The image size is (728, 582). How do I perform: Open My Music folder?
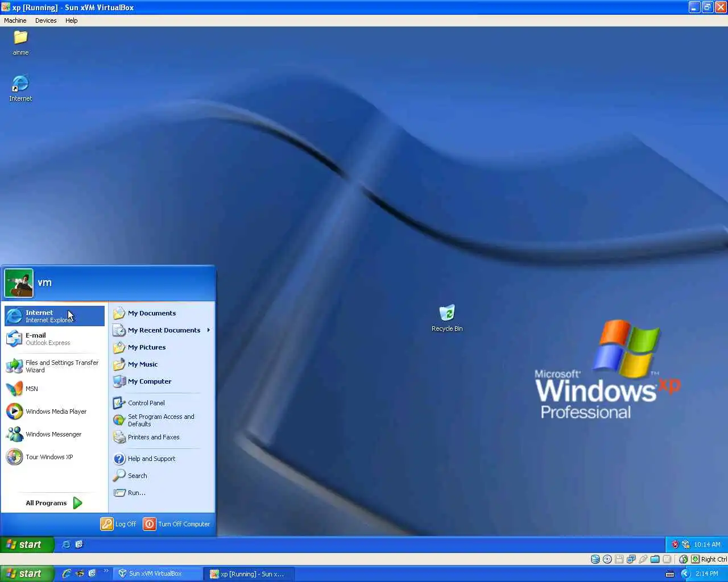(162, 364)
